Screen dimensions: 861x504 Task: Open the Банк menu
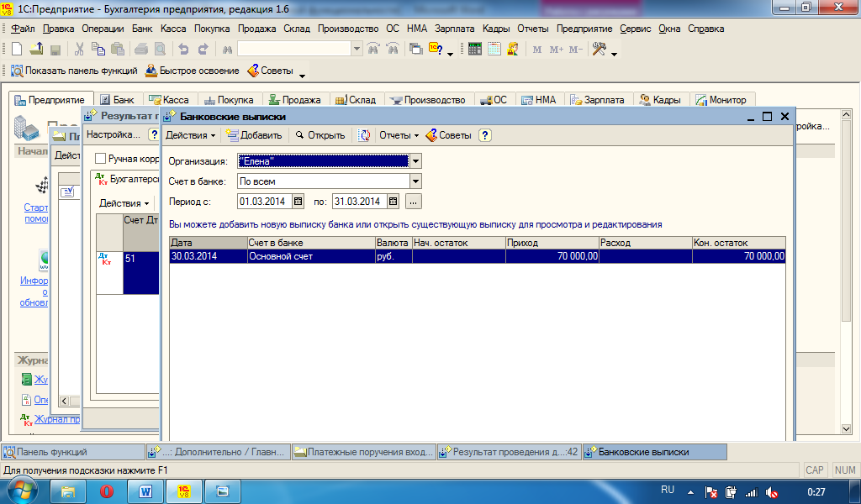[x=142, y=29]
